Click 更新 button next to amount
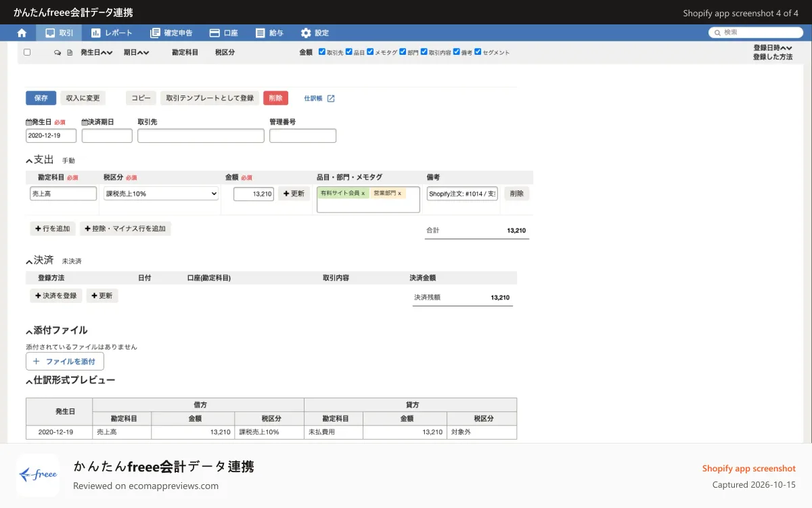The width and height of the screenshot is (812, 508). 294,194
